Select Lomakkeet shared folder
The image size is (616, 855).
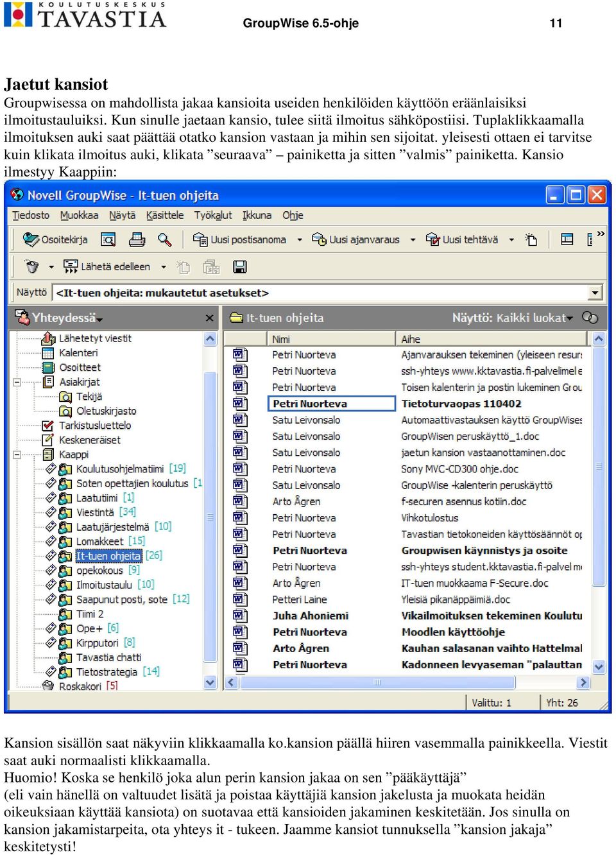coord(99,541)
